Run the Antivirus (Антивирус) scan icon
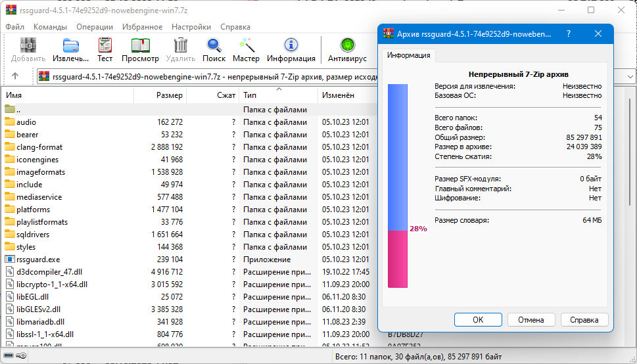The image size is (637, 364). (x=347, y=45)
